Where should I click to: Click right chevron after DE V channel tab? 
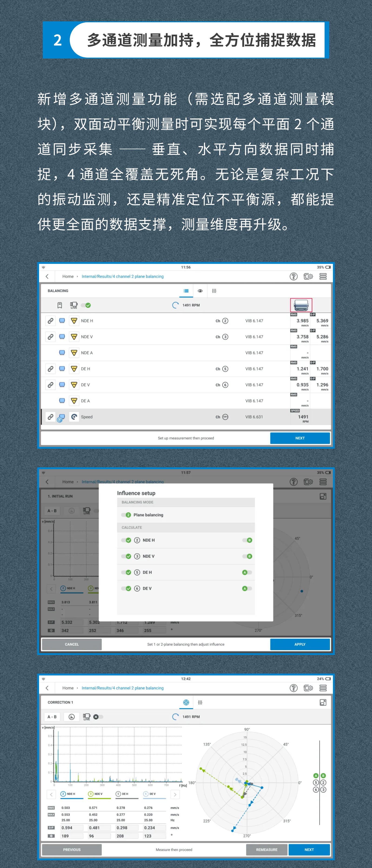click(175, 795)
